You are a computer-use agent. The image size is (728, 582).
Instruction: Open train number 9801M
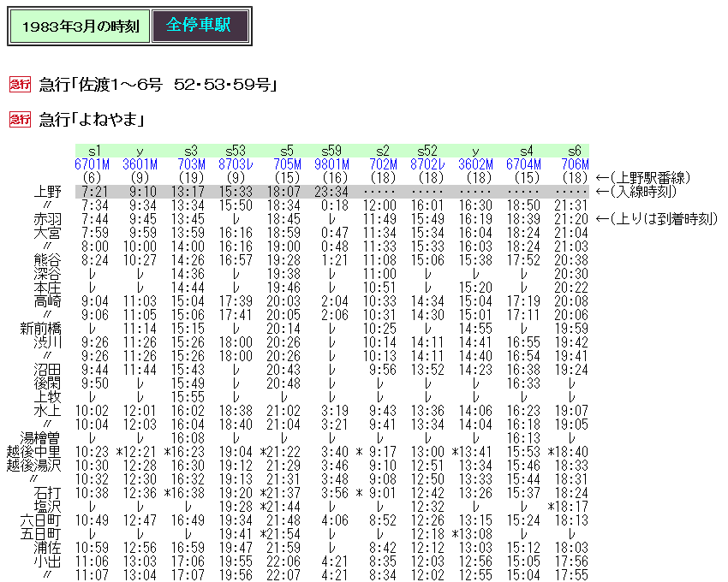[x=331, y=164]
